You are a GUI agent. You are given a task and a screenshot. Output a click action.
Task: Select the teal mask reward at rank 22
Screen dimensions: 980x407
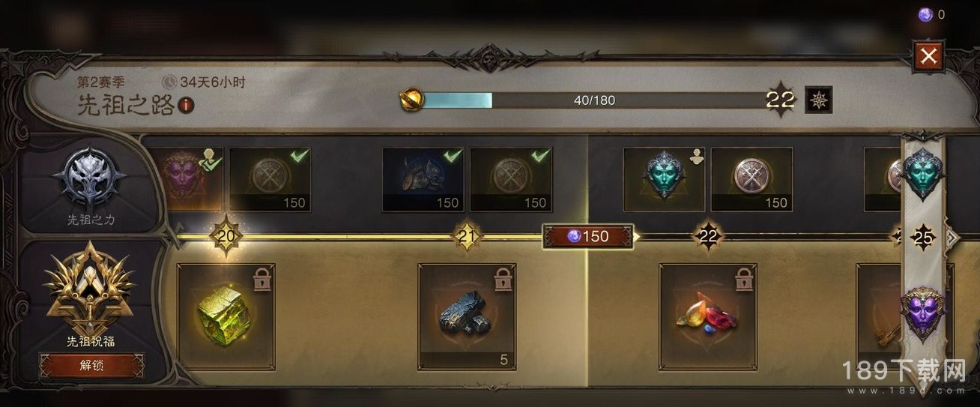coord(664,179)
